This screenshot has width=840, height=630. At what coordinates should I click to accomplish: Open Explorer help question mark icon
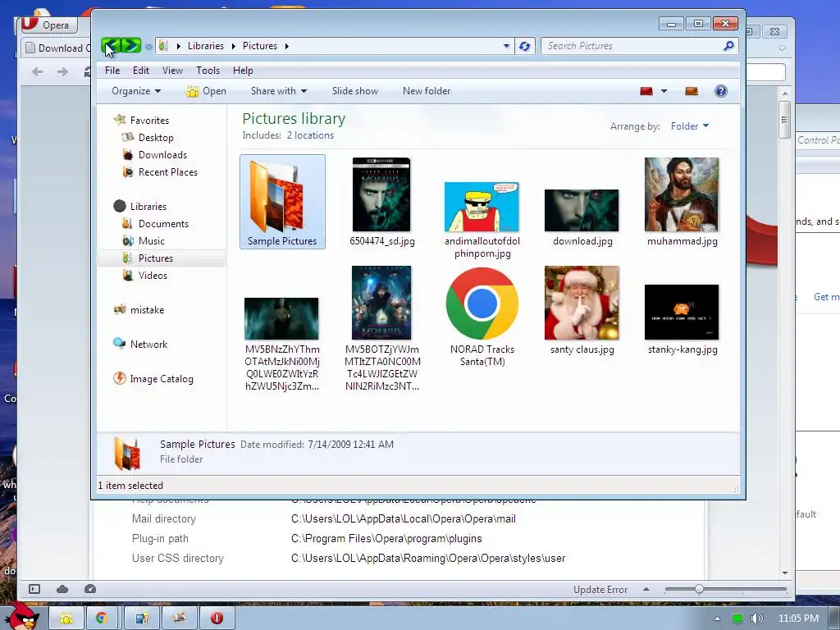point(720,91)
